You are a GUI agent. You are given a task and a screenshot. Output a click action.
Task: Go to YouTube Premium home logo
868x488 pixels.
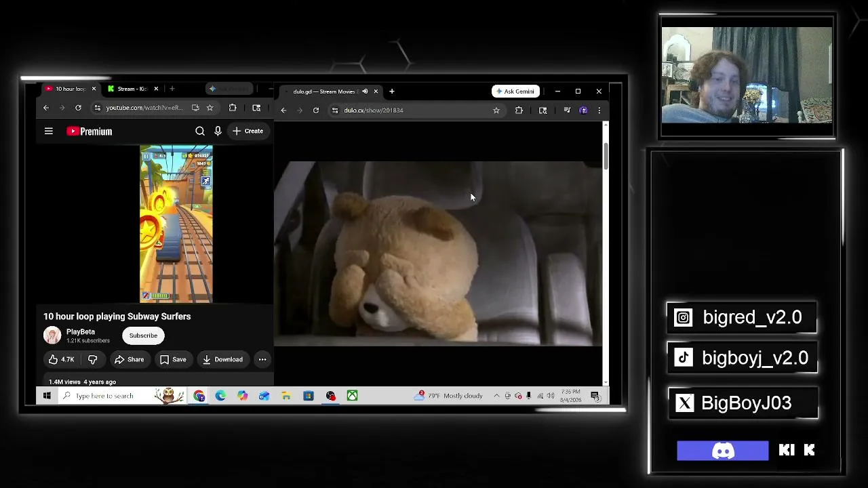(90, 131)
